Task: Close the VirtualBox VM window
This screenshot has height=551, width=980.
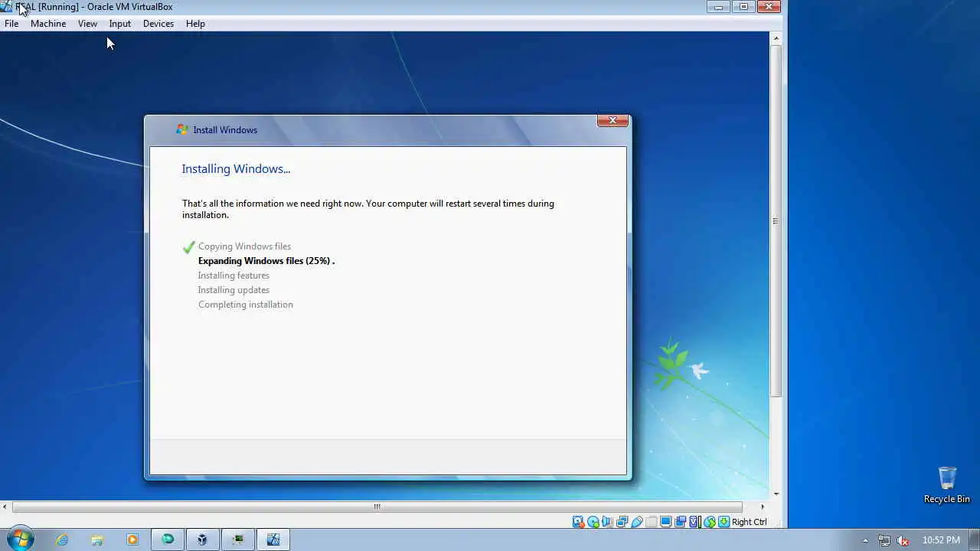Action: pos(769,7)
